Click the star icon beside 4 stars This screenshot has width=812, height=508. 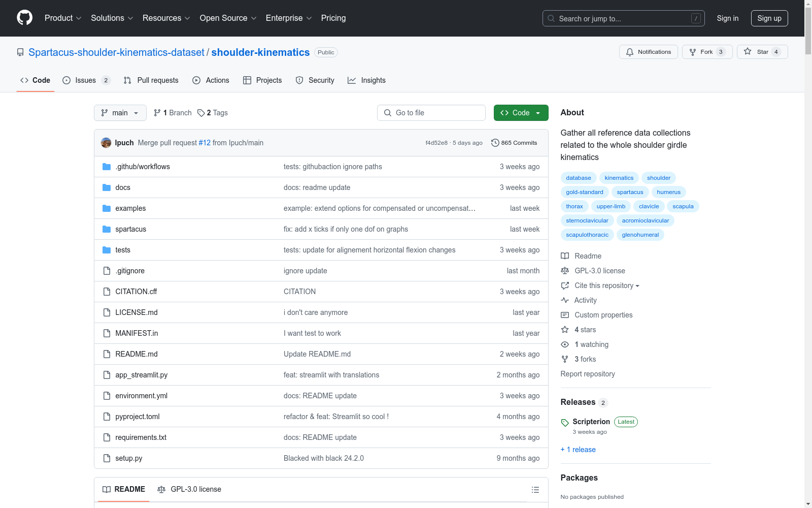pyautogui.click(x=565, y=330)
